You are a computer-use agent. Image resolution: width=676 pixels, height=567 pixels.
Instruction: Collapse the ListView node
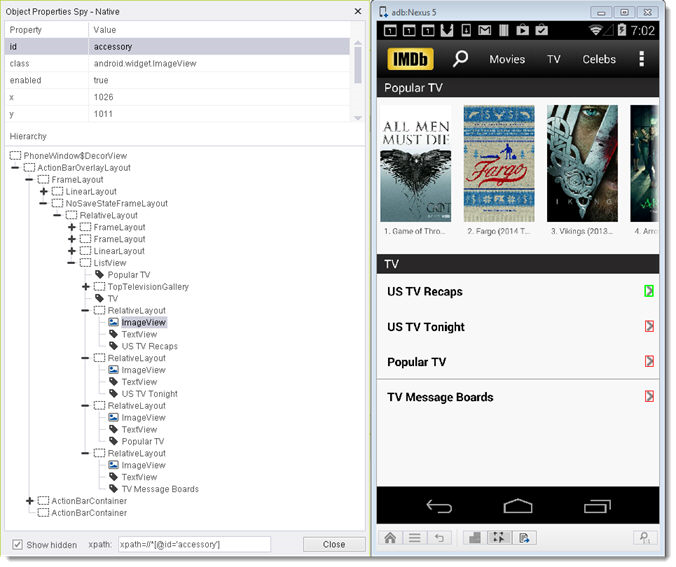72,264
